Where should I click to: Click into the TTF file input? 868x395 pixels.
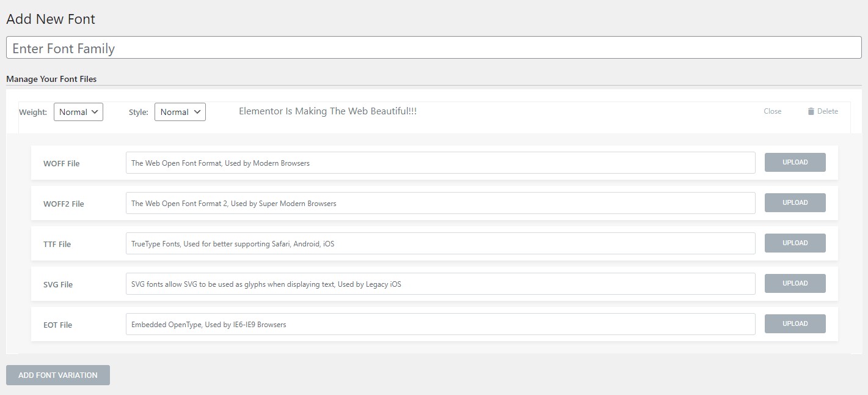click(x=440, y=243)
